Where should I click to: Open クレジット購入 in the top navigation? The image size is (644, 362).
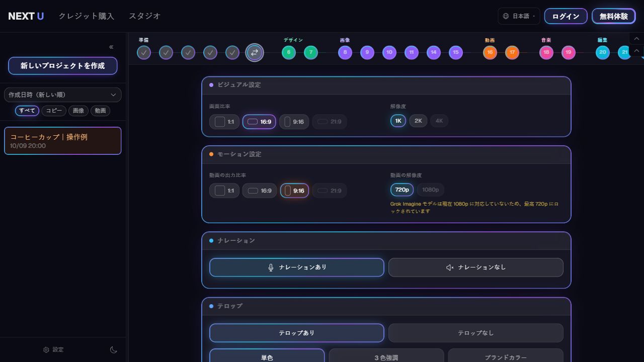click(87, 16)
